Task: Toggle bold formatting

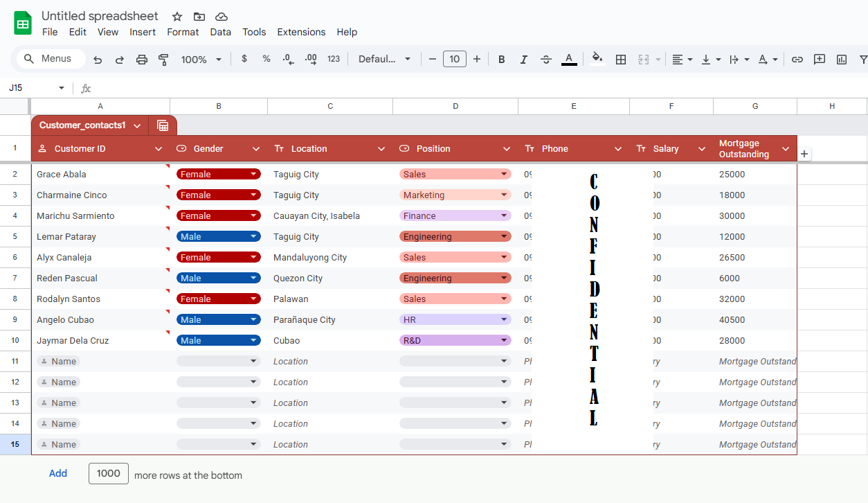Action: coord(502,60)
